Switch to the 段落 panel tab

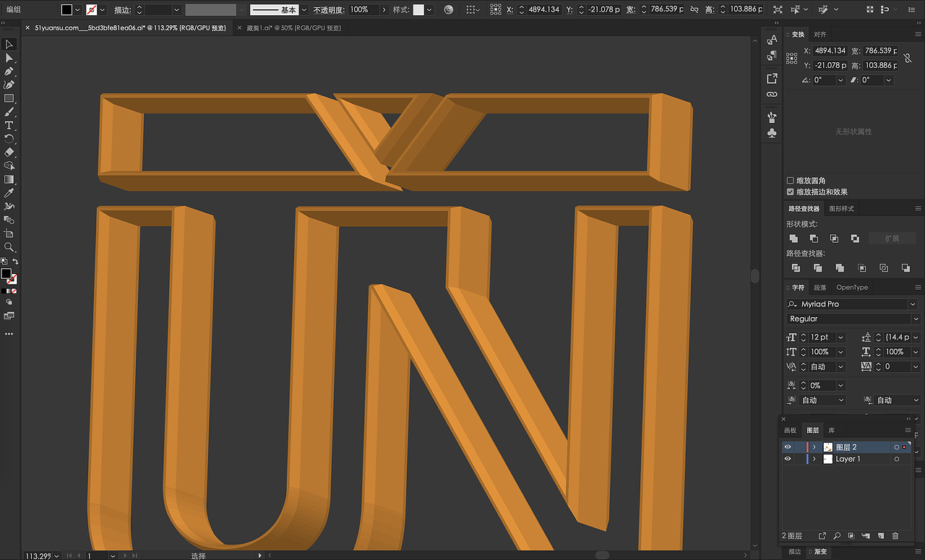(x=820, y=288)
